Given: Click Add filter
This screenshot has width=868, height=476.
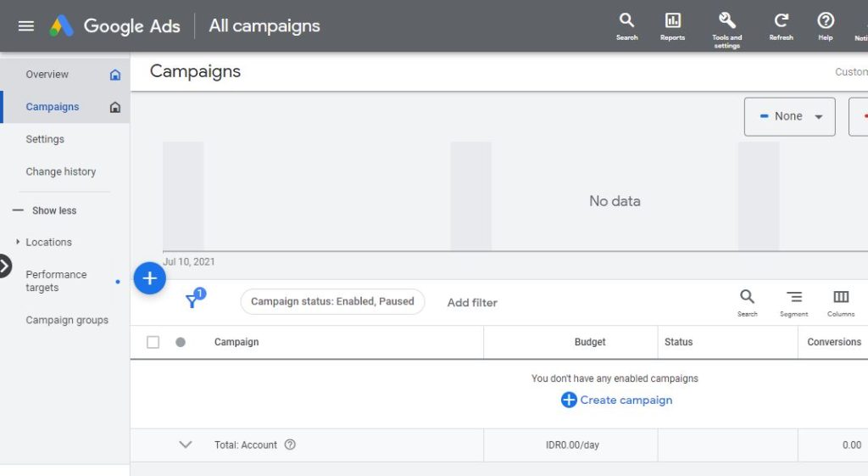Looking at the screenshot, I should pos(472,303).
